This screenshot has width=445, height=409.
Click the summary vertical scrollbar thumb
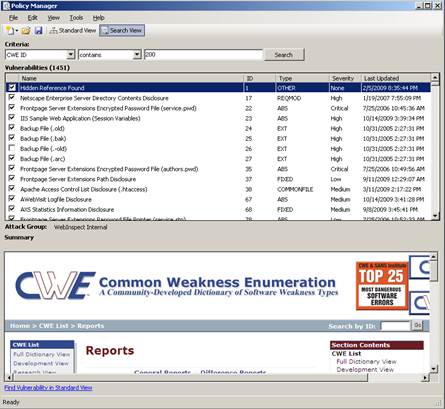(x=433, y=271)
